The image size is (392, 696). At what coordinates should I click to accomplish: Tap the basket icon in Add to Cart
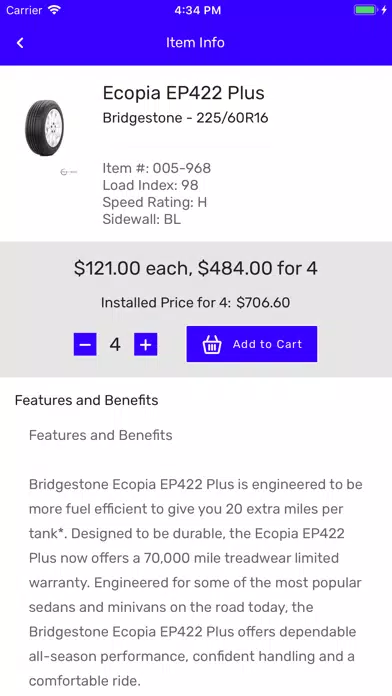(212, 344)
